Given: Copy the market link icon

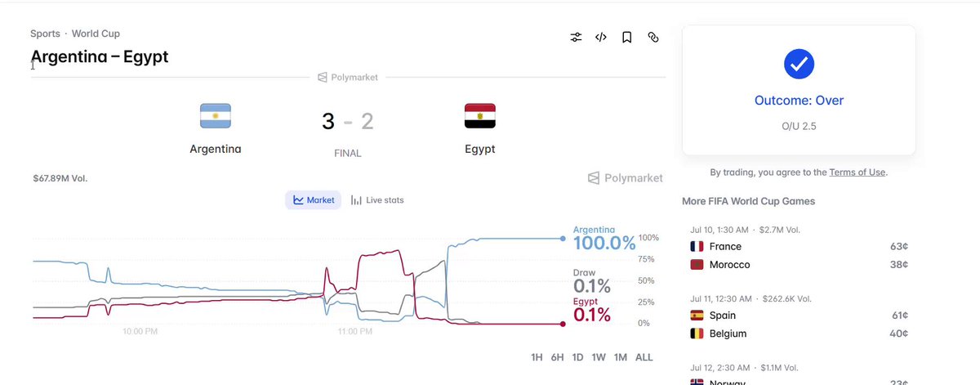Looking at the screenshot, I should click(x=653, y=37).
